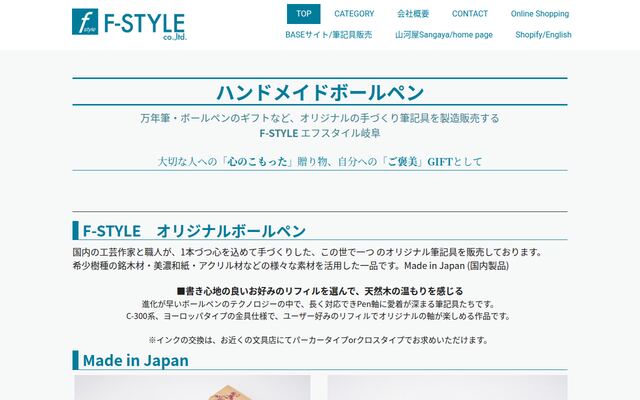Open the 会社概要 menu item

413,14
